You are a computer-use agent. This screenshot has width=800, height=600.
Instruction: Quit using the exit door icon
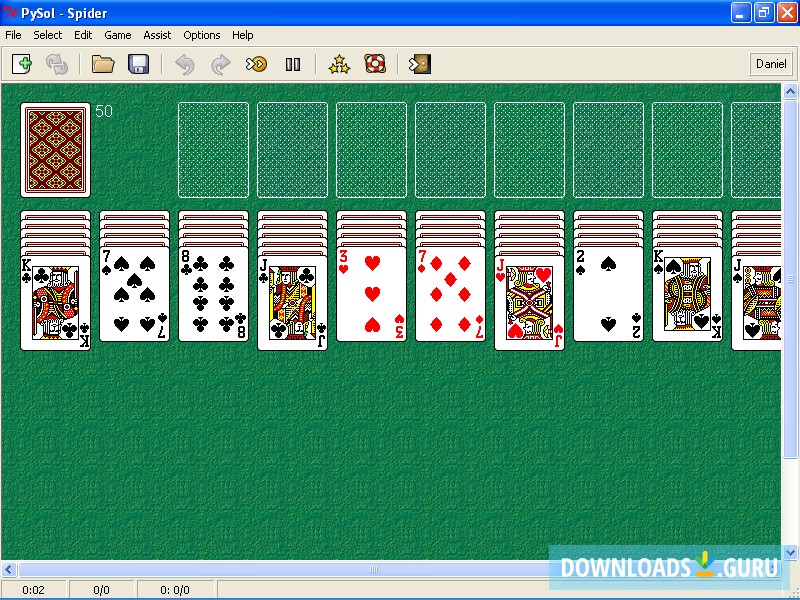pyautogui.click(x=420, y=64)
